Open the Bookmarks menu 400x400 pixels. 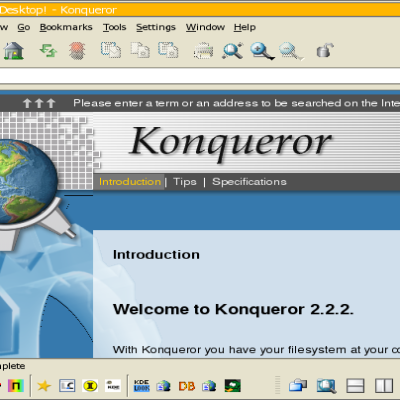pos(66,27)
